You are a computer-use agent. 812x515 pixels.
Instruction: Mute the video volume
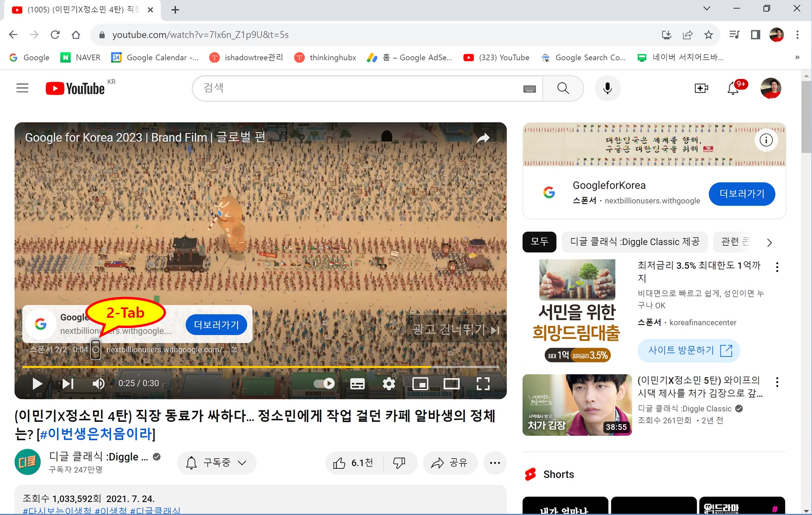(x=98, y=383)
